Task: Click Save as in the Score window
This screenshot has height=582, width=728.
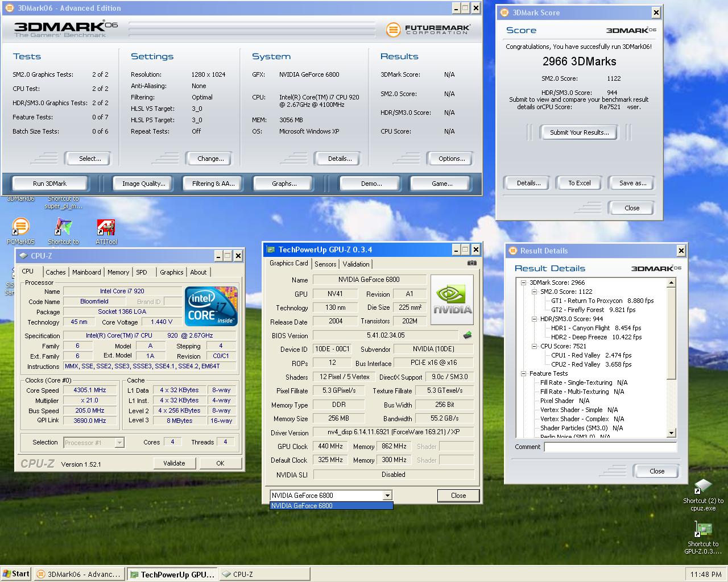Action: tap(632, 183)
